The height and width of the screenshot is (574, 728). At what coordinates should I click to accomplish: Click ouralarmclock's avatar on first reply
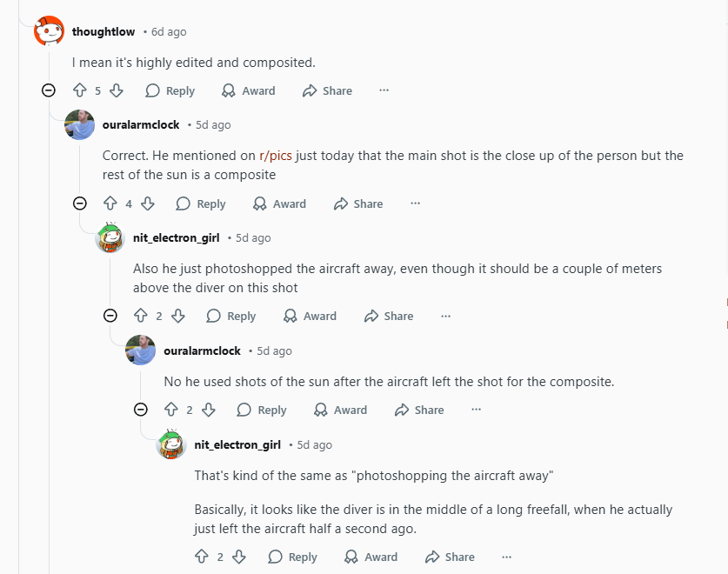click(x=79, y=125)
